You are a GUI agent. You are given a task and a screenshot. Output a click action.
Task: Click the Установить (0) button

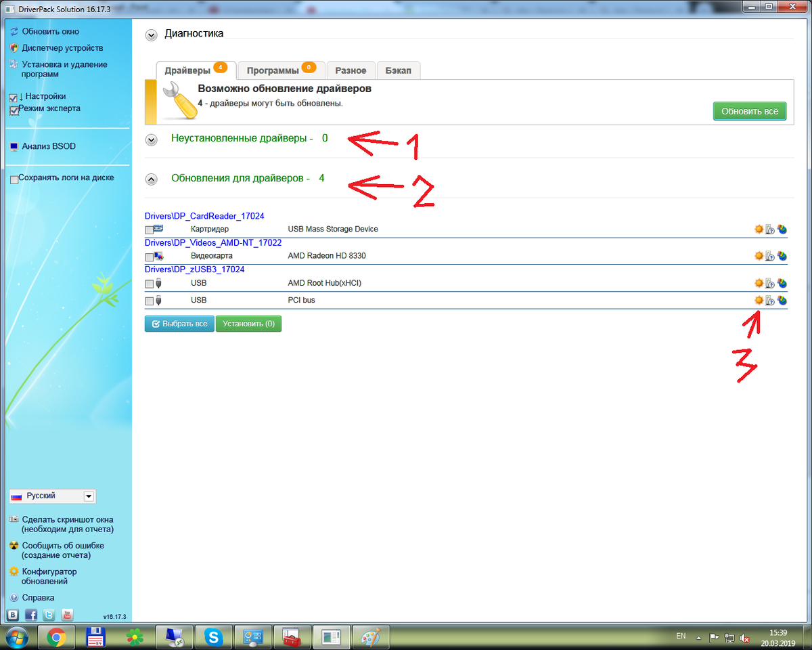[x=248, y=324]
